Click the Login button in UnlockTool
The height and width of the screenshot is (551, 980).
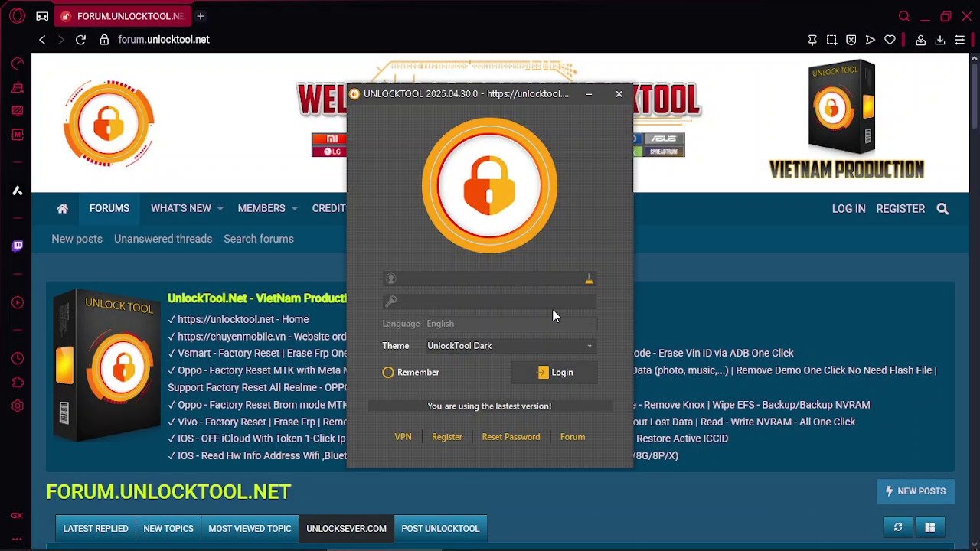555,373
